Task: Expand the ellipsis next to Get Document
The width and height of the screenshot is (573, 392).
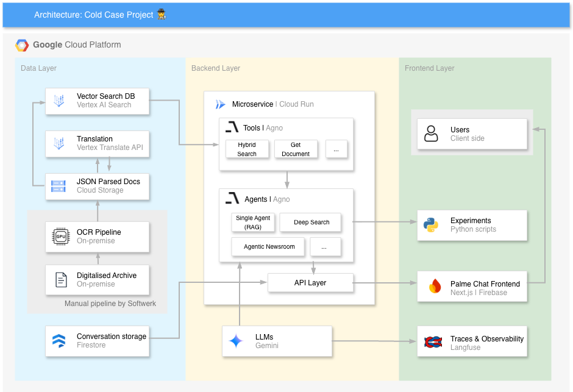Action: click(336, 149)
